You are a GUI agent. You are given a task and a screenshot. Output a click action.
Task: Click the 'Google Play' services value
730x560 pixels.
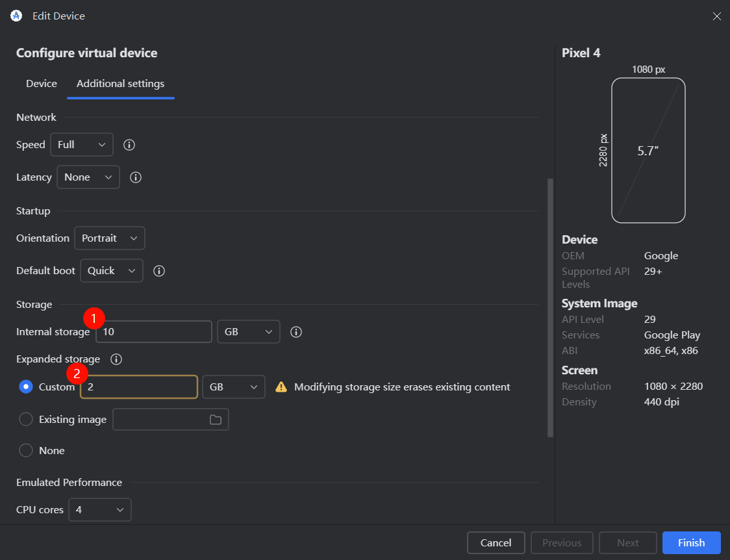[x=672, y=335]
